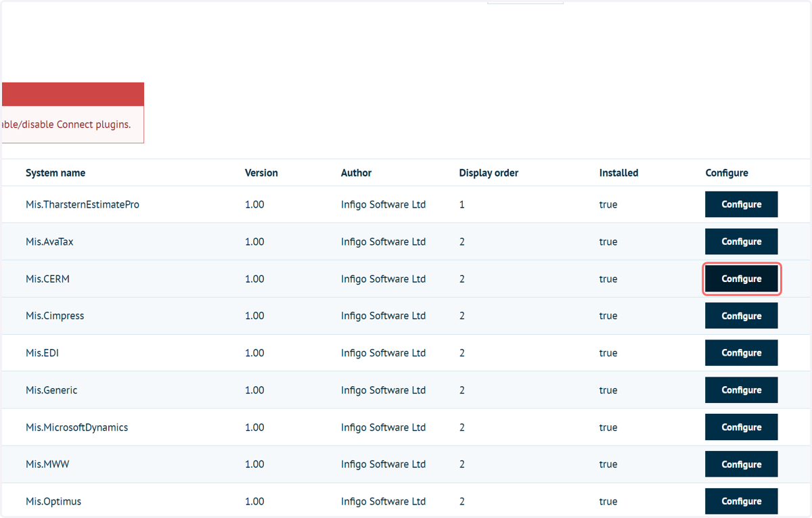
Task: Configure the Mis.Generic plugin
Action: (741, 390)
